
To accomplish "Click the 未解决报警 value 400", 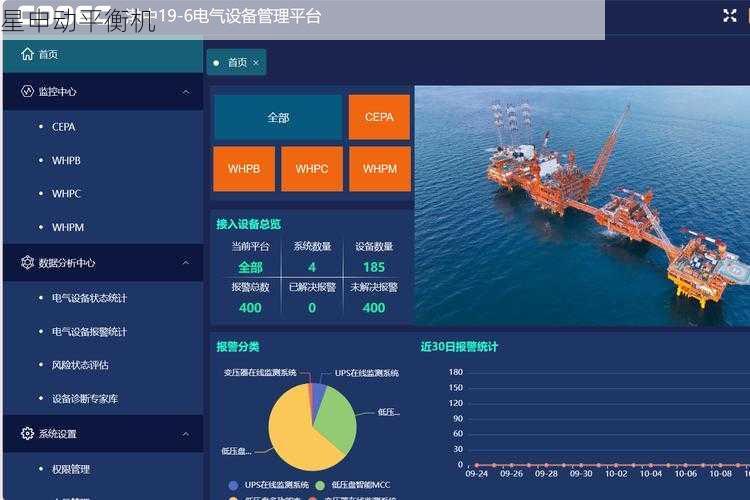I will point(374,308).
